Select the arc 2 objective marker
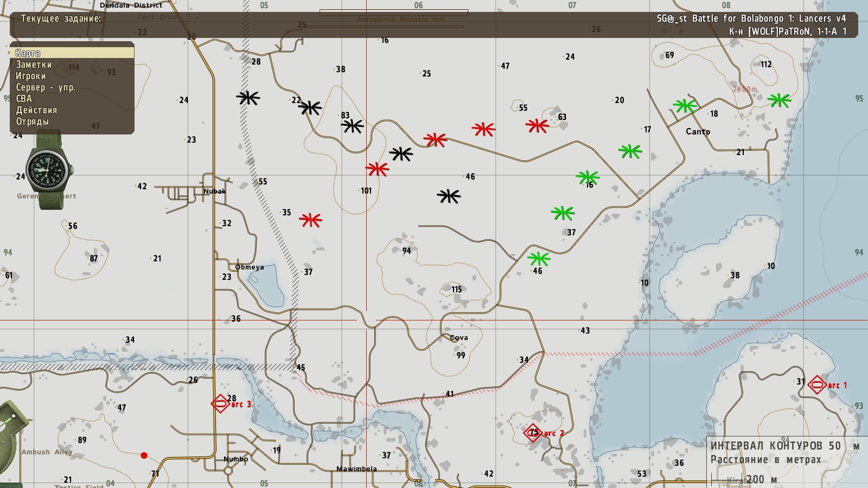The image size is (868, 488). [533, 432]
